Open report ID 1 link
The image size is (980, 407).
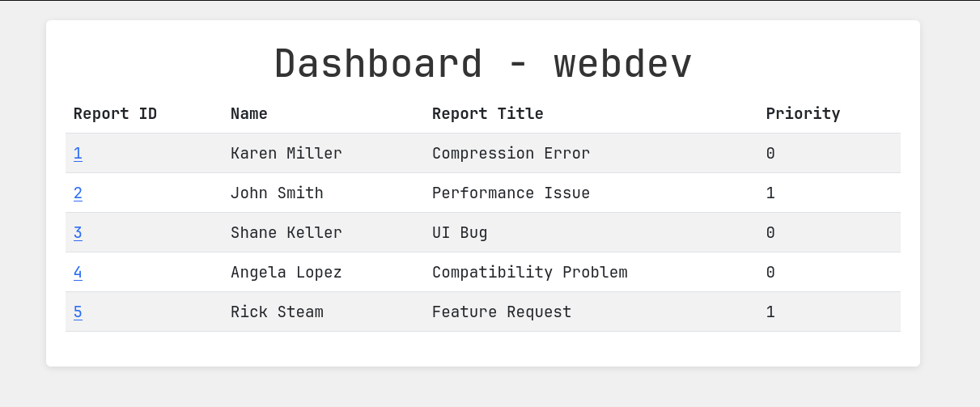[78, 154]
